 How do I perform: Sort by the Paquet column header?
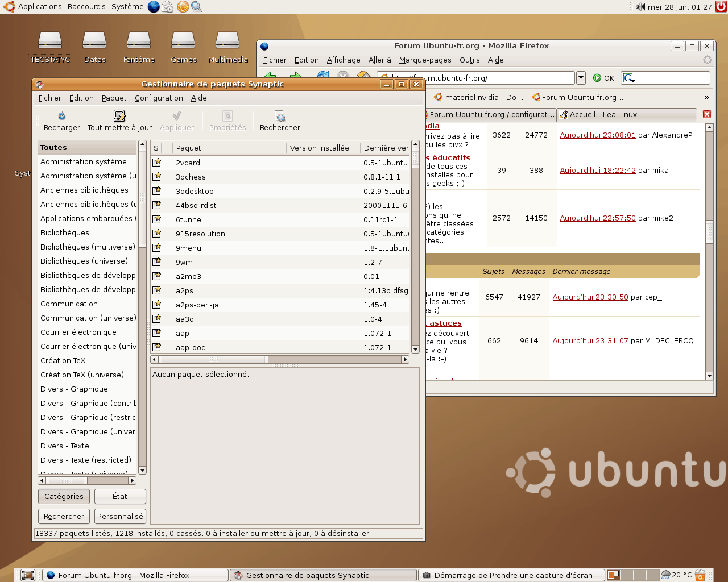click(229, 148)
